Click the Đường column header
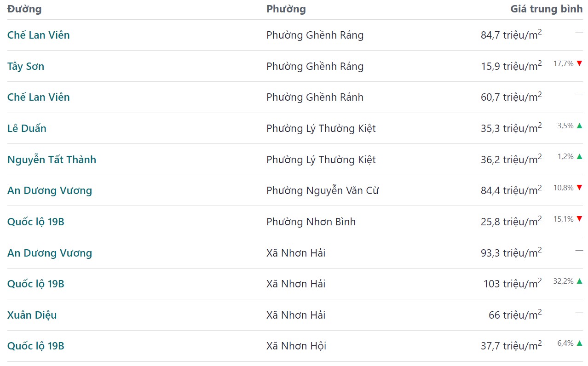This screenshot has height=366, width=588. tap(24, 9)
